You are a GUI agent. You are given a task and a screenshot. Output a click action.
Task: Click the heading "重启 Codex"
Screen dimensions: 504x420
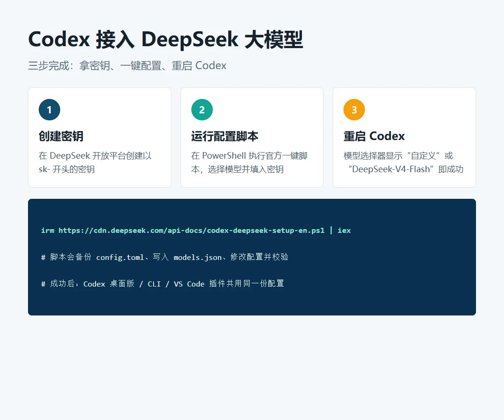click(x=374, y=136)
